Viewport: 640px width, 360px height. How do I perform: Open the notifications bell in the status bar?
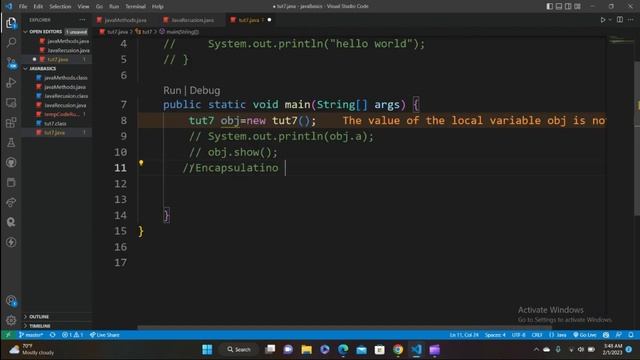[x=631, y=335]
